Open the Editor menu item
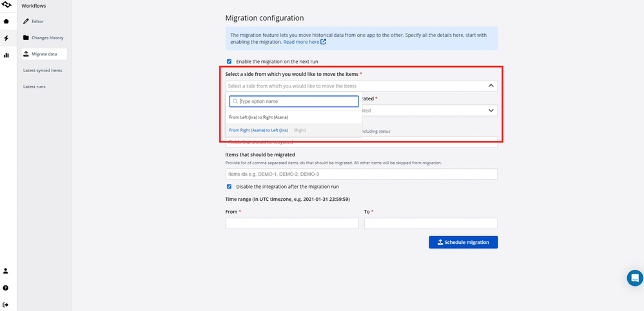 coord(37,21)
